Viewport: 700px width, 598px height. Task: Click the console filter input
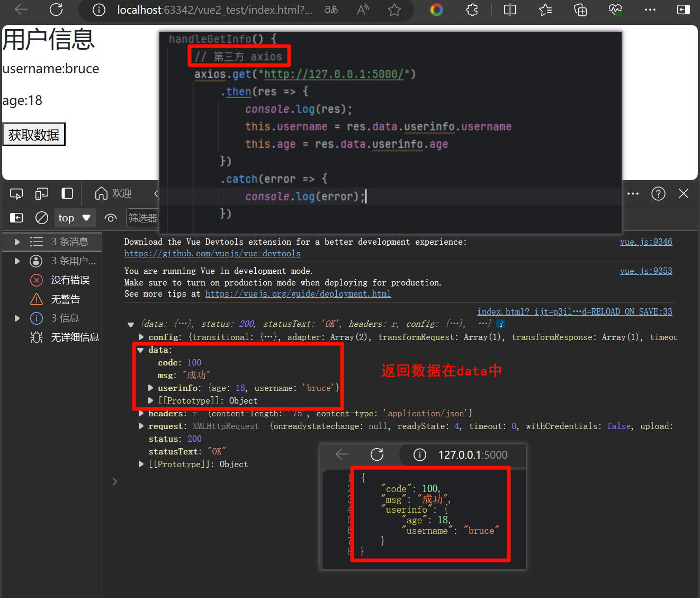142,218
